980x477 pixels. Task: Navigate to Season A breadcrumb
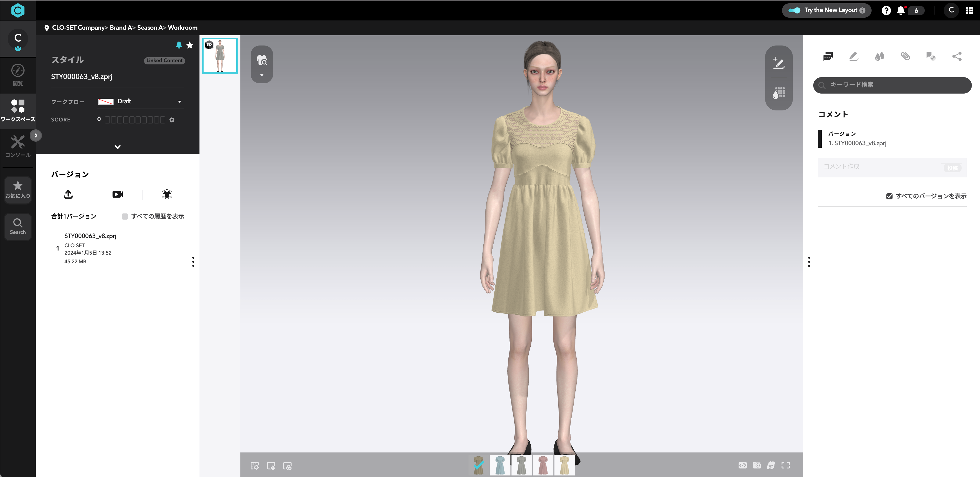149,27
